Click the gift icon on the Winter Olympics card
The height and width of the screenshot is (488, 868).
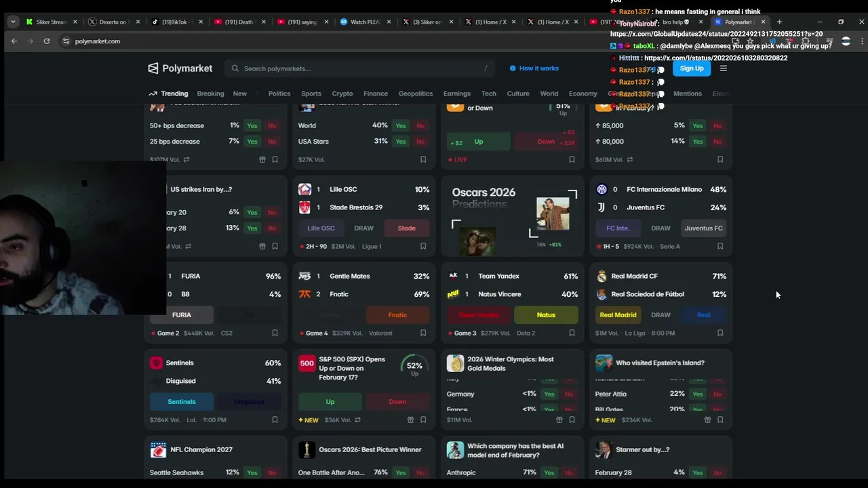tap(559, 420)
